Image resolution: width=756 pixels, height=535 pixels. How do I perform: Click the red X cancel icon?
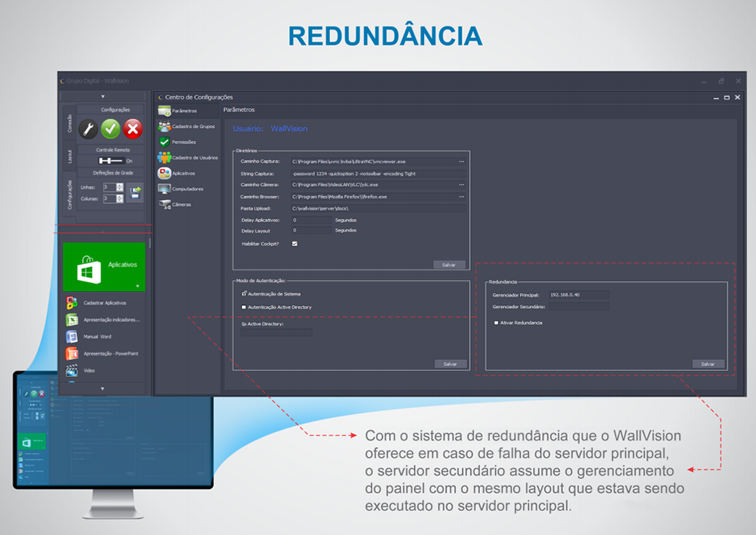(x=133, y=129)
